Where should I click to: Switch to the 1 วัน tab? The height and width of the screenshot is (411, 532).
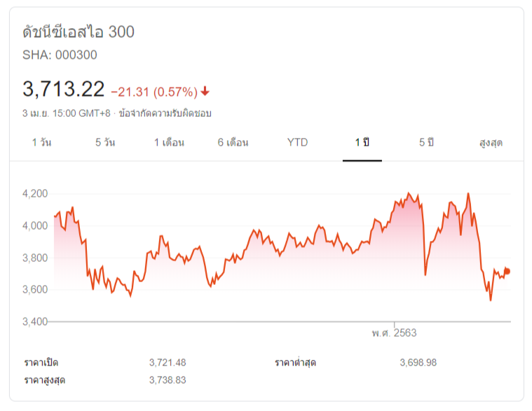point(41,142)
